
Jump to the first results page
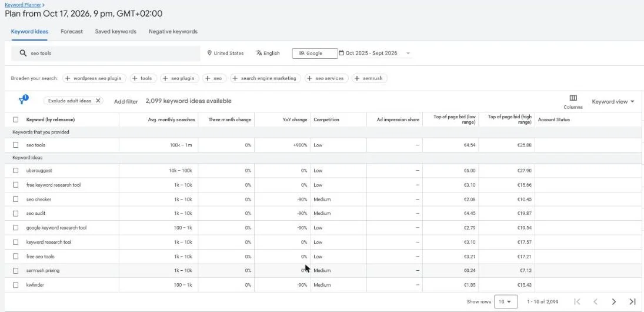click(x=577, y=302)
